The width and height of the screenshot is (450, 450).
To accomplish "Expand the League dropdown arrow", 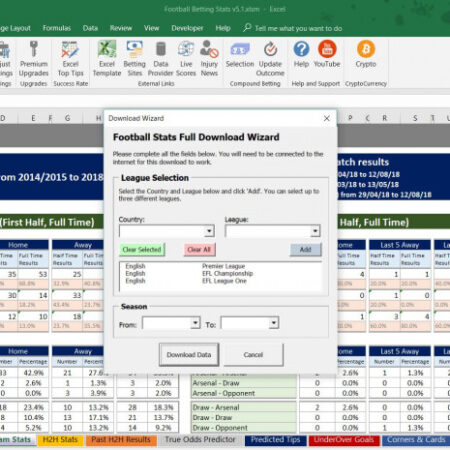I will 315,231.
